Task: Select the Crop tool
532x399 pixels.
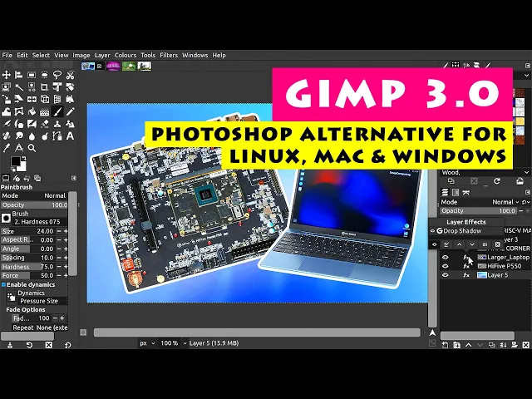Action: click(44, 87)
